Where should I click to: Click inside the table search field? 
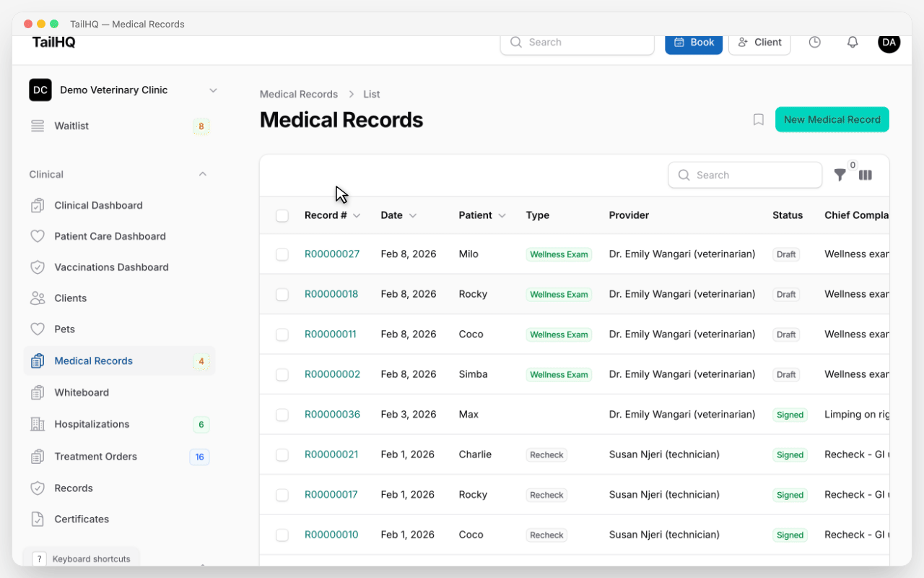tap(745, 175)
